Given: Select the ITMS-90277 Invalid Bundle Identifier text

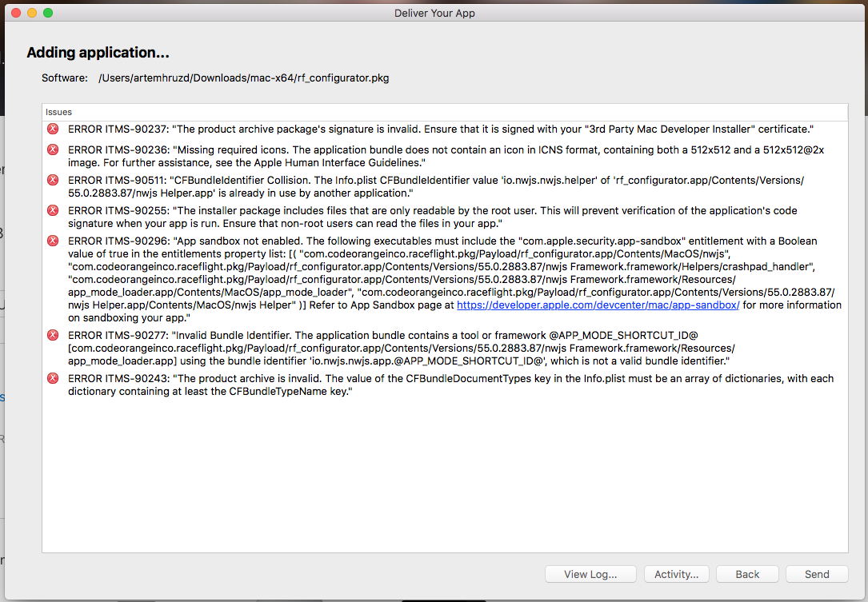Looking at the screenshot, I should 402,348.
